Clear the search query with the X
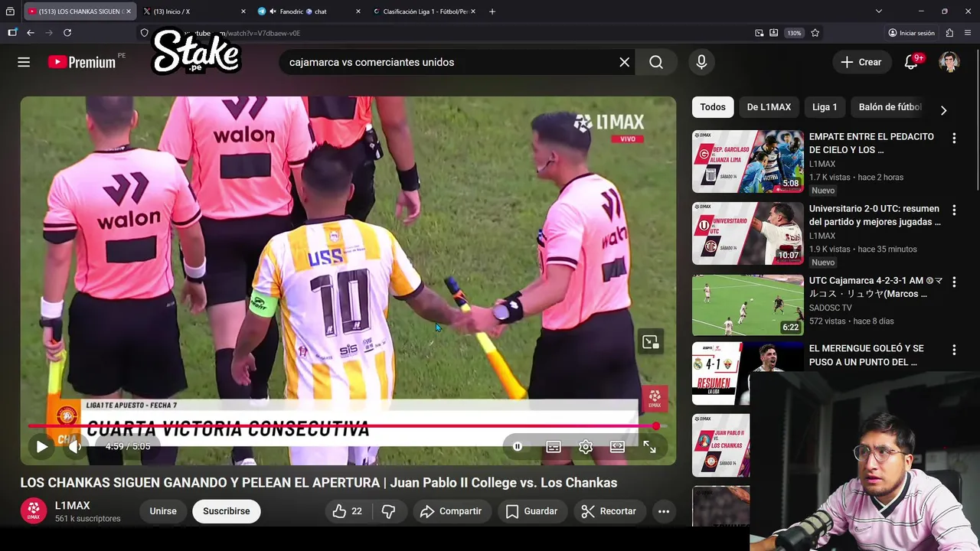The width and height of the screenshot is (980, 551). coord(625,62)
